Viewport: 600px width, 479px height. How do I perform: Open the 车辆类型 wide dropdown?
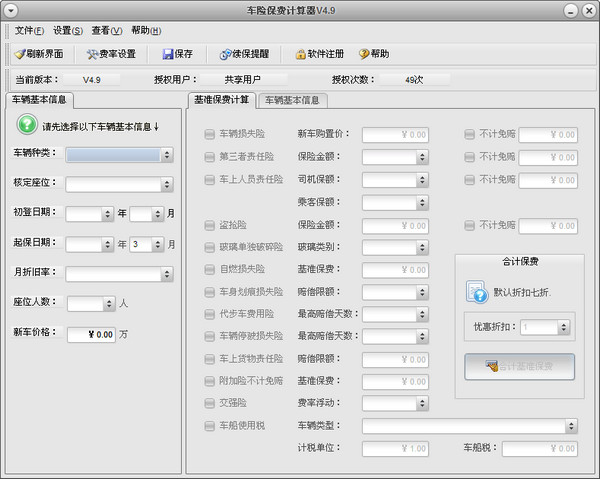pyautogui.click(x=470, y=426)
